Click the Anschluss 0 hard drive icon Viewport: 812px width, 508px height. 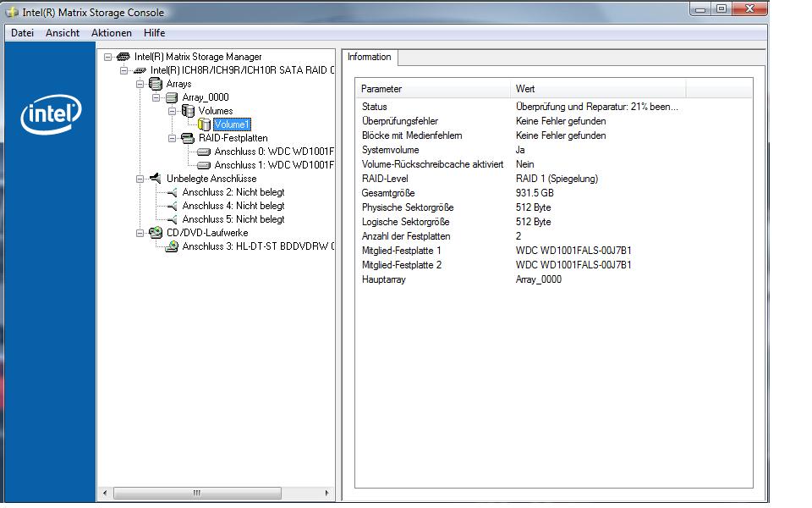(x=204, y=152)
